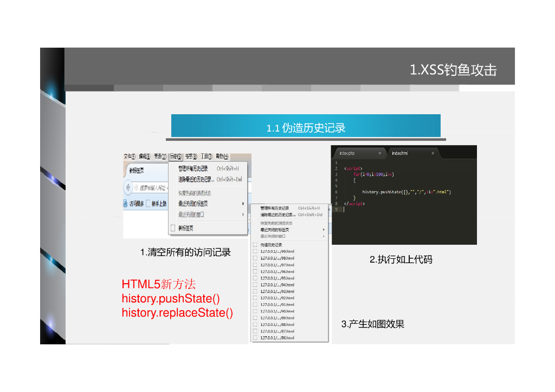Click the page icon beside 新标签页 menu entry
This screenshot has height=392, width=555.
pos(173,228)
